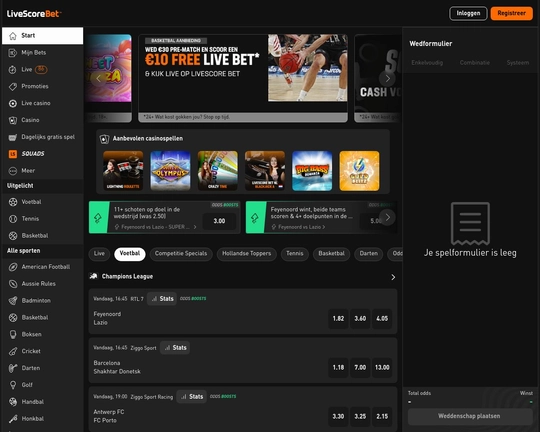Screen dimensions: 540x432
Task: Click the green boost icon for 11+ schoten
Action: coord(98,217)
